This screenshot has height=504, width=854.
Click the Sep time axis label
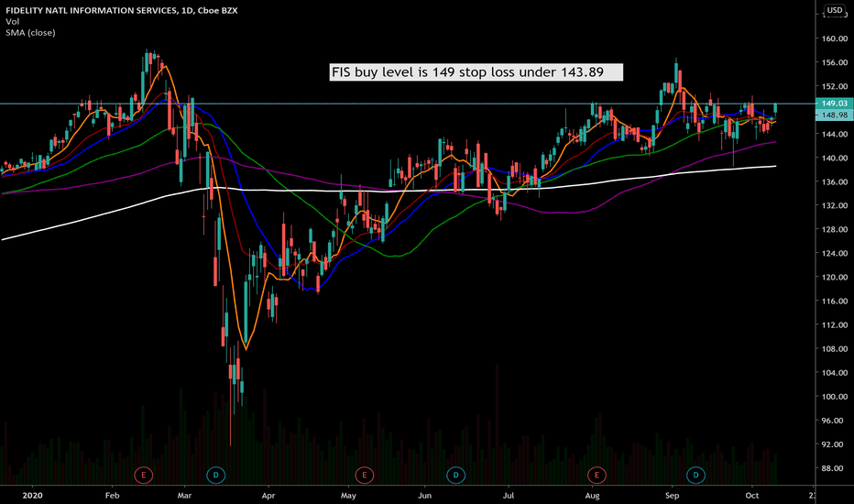(672, 495)
